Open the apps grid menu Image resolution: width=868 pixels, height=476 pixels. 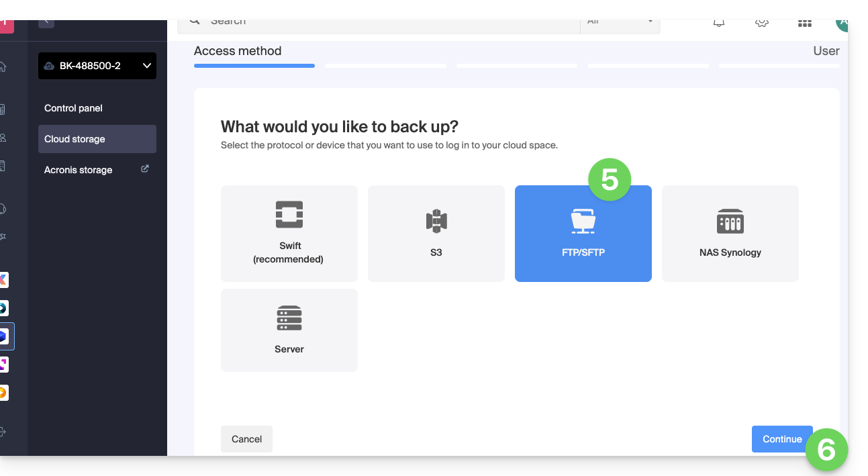pos(804,23)
